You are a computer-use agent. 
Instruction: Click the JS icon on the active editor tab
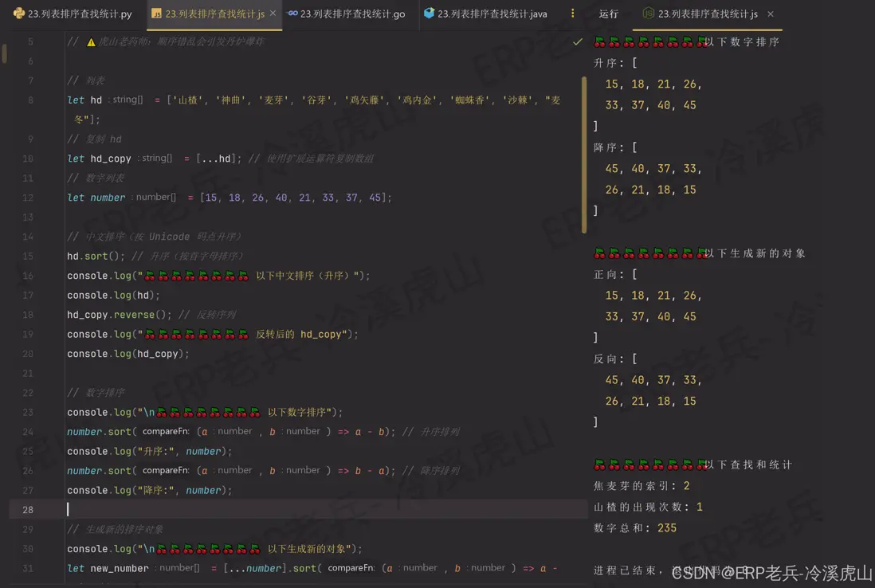coord(155,14)
